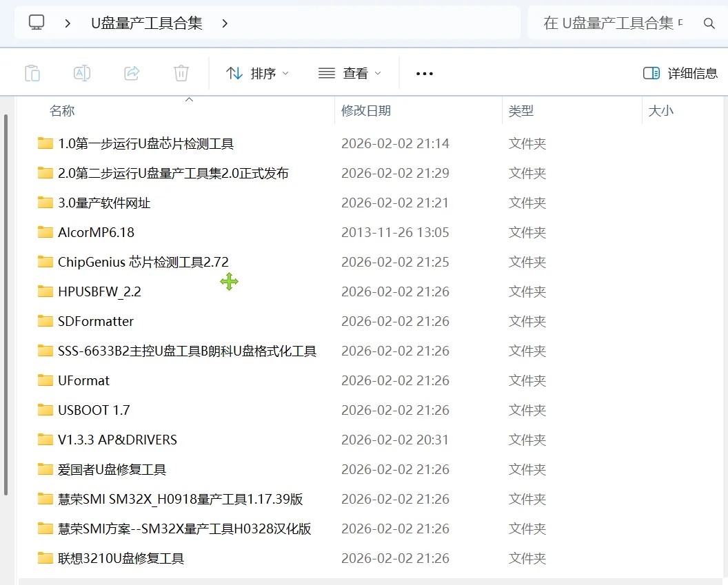Click folder icon of ChipGenius 芯片检测工具2.72
The height and width of the screenshot is (585, 728).
pyautogui.click(x=45, y=262)
